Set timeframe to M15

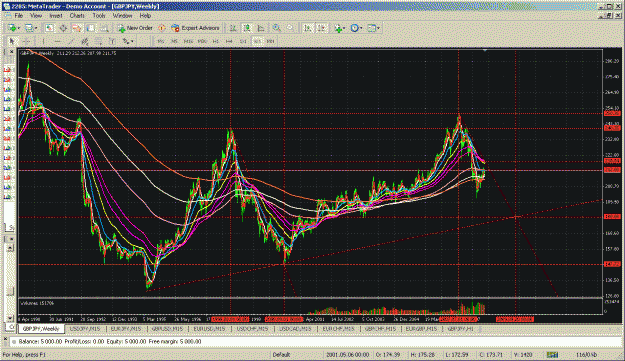[188, 41]
